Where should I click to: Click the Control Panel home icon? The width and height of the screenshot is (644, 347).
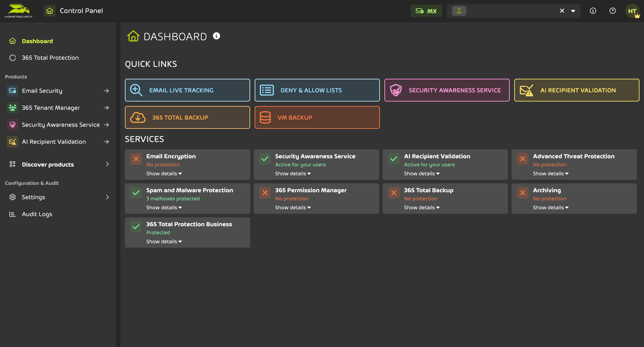coord(50,11)
